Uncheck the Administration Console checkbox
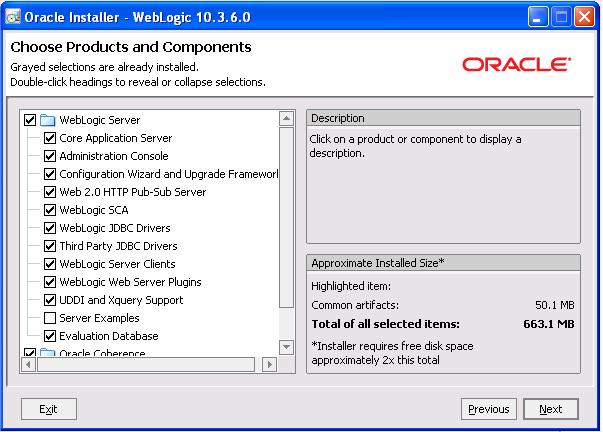The height and width of the screenshot is (432, 603). pos(50,156)
